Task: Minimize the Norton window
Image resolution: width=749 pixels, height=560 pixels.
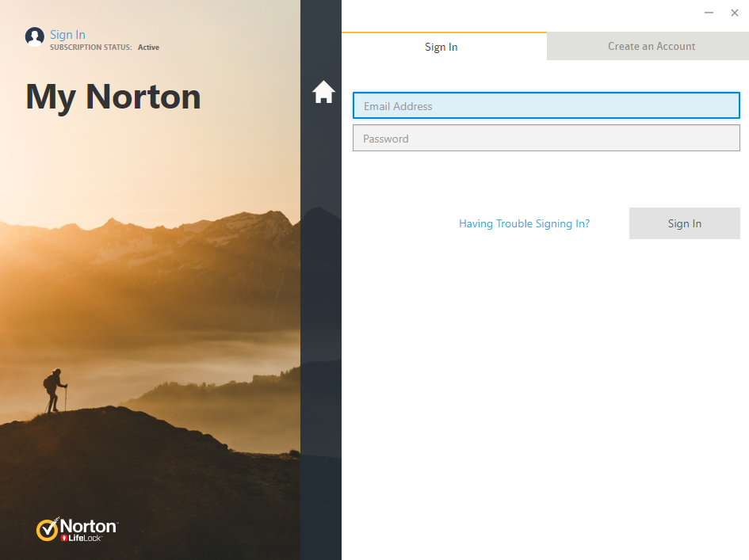Action: point(709,13)
